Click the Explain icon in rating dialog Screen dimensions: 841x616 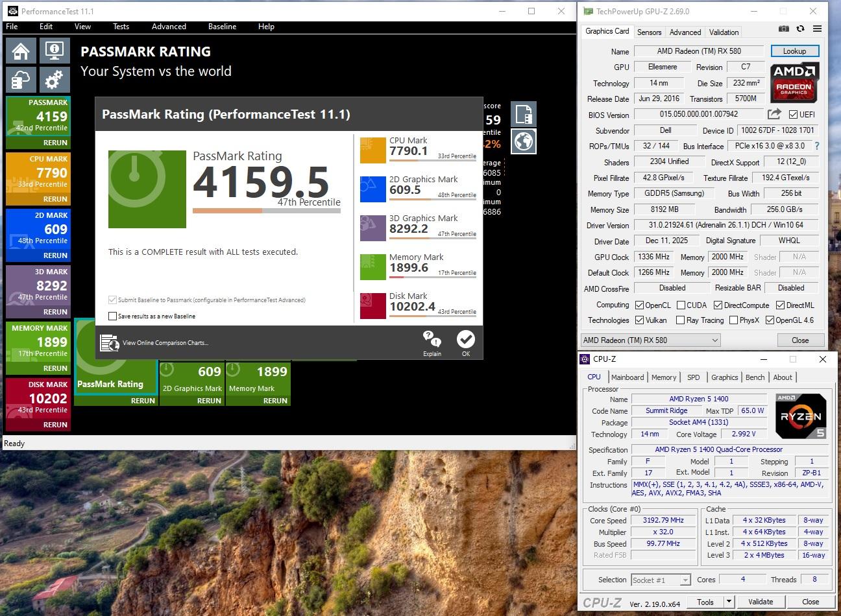click(432, 343)
